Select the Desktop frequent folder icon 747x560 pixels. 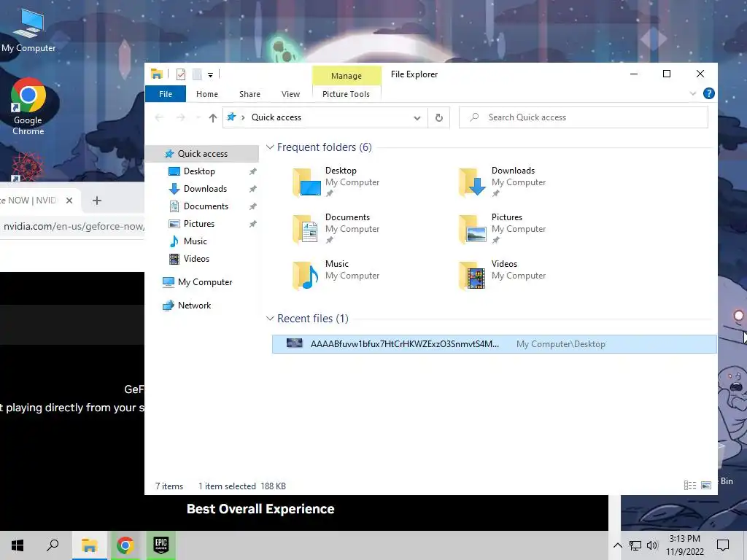(x=306, y=182)
